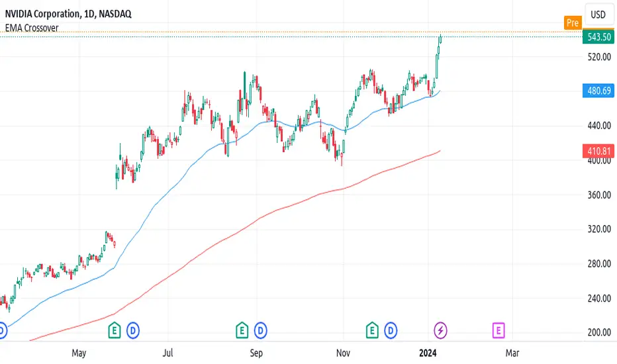Expand the EMA Crossover indicator legend
The height and width of the screenshot is (364, 617).
(32, 28)
